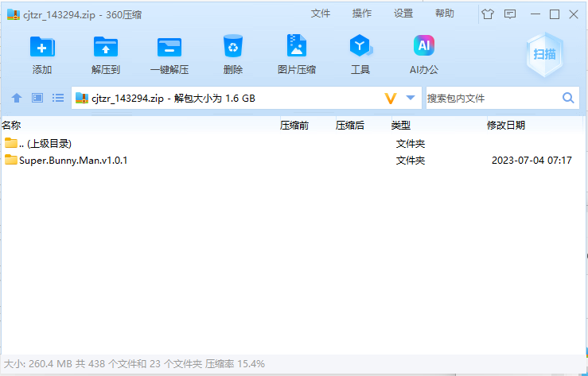Viewport: 588px width, 376px height.
Task: Click the parent directory folder icon
Action: tap(11, 142)
